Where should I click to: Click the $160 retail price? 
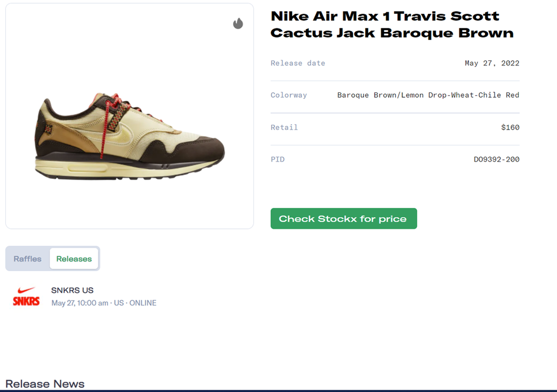coord(510,127)
